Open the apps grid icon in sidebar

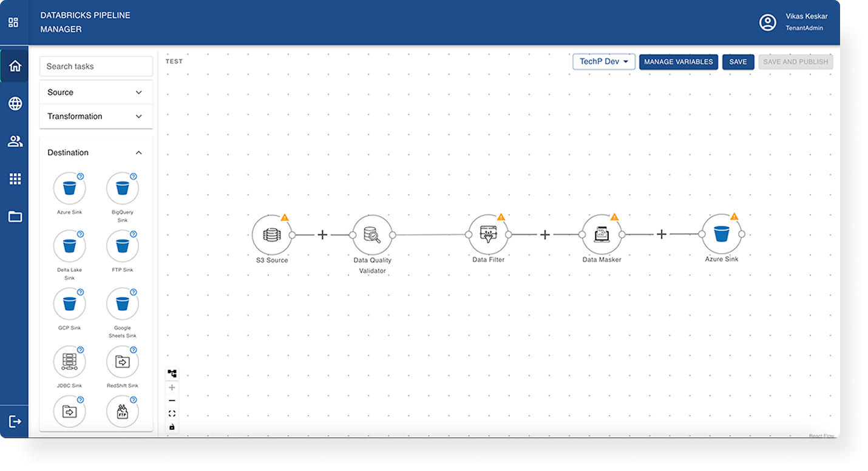click(15, 178)
